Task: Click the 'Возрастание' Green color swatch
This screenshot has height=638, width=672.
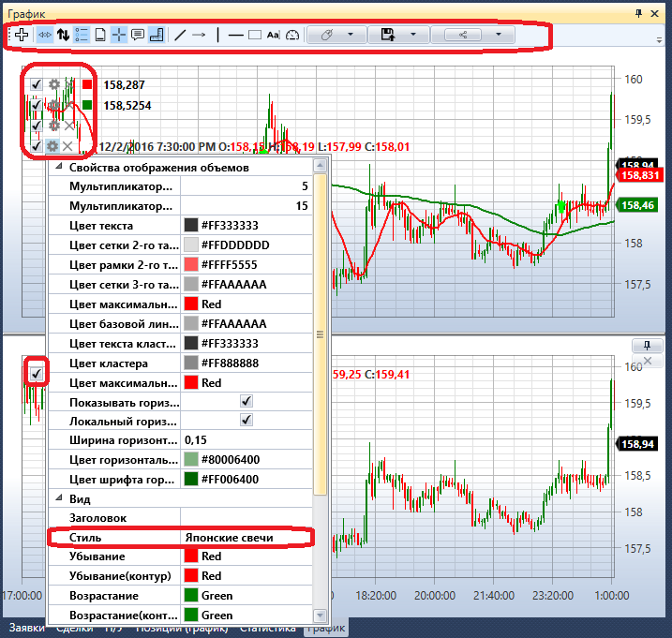Action: coord(190,595)
